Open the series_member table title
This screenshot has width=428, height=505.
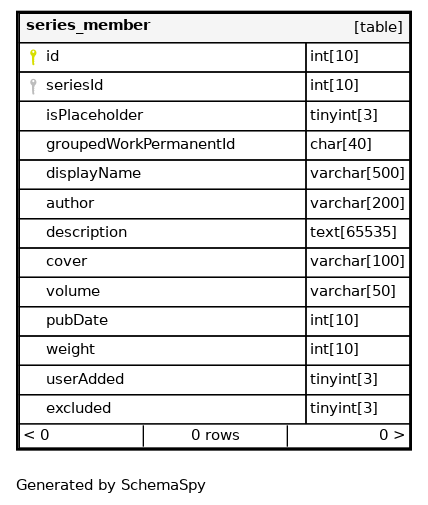[x=88, y=25]
